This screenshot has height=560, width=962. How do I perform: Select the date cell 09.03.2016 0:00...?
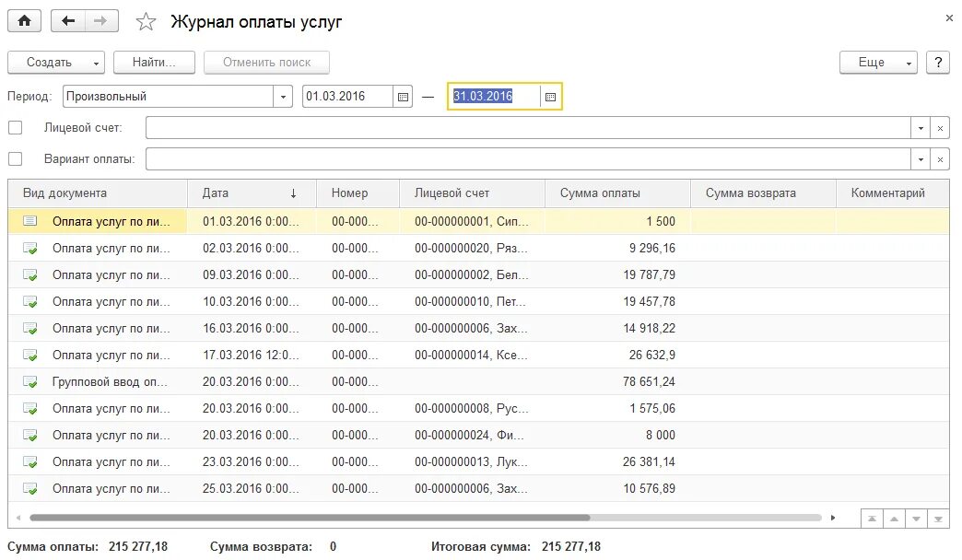(x=251, y=274)
